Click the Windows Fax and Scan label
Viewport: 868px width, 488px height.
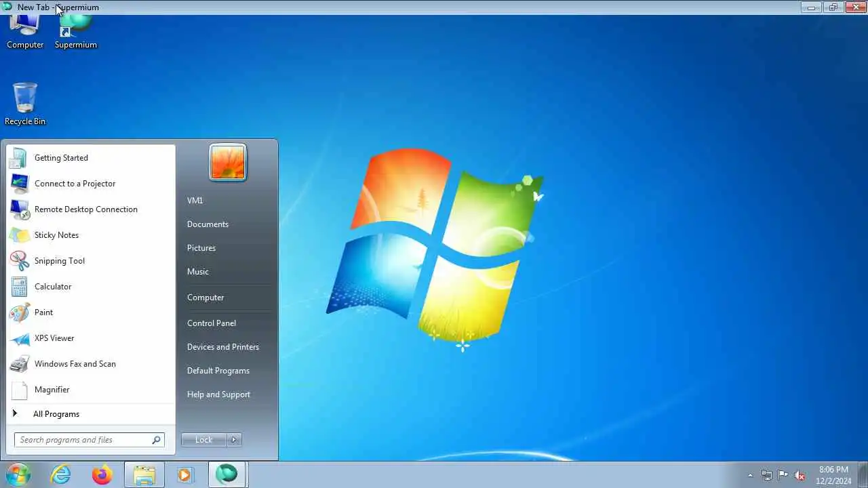point(75,364)
